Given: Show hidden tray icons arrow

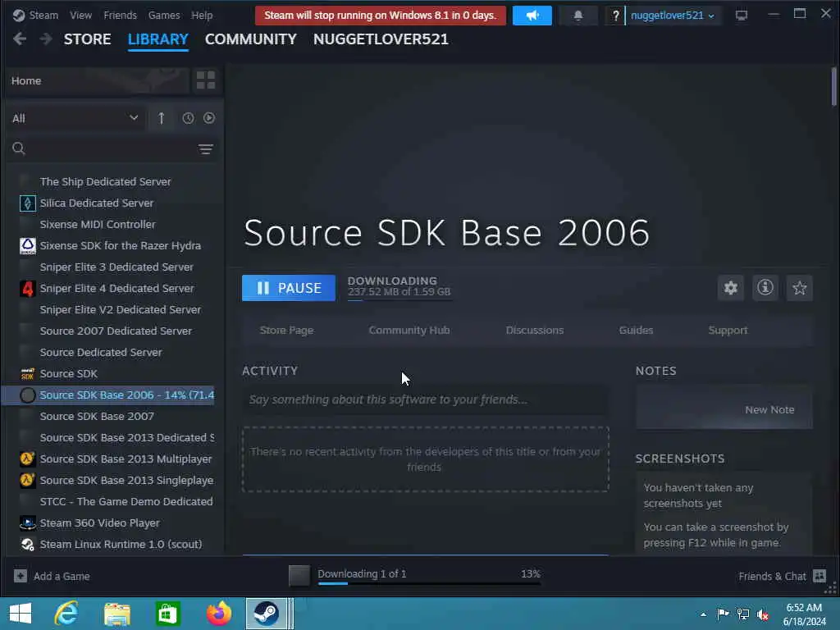Looking at the screenshot, I should click(x=703, y=614).
